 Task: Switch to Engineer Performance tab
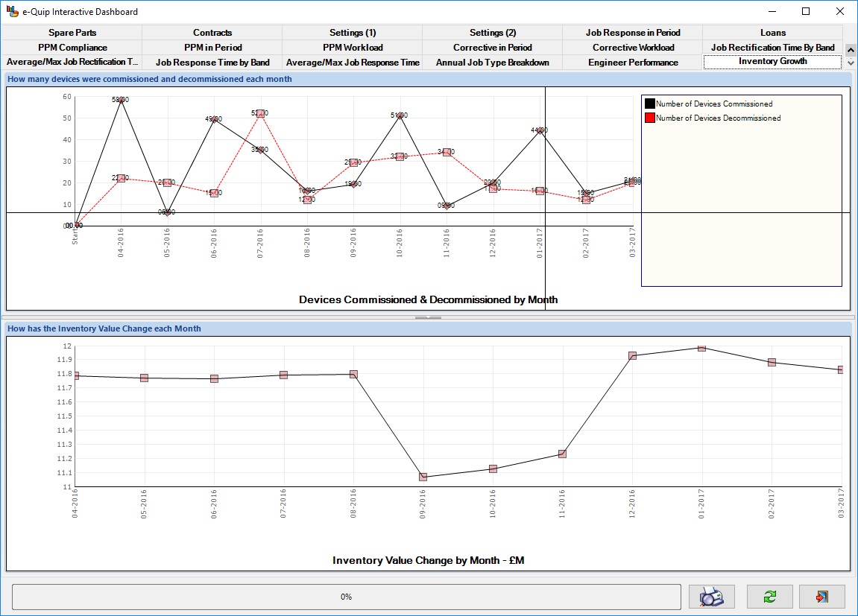click(633, 63)
